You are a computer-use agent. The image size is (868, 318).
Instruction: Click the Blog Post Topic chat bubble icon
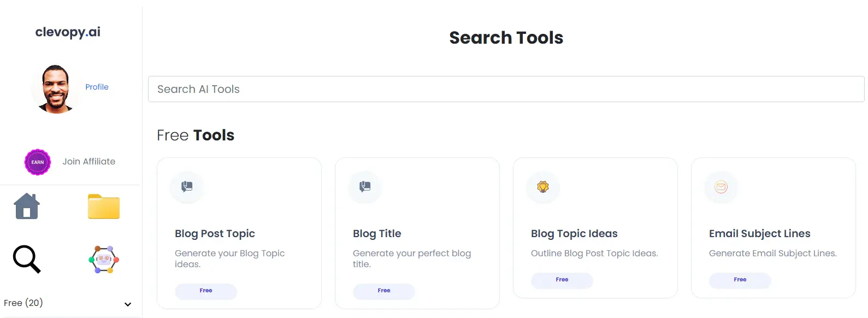click(x=187, y=187)
